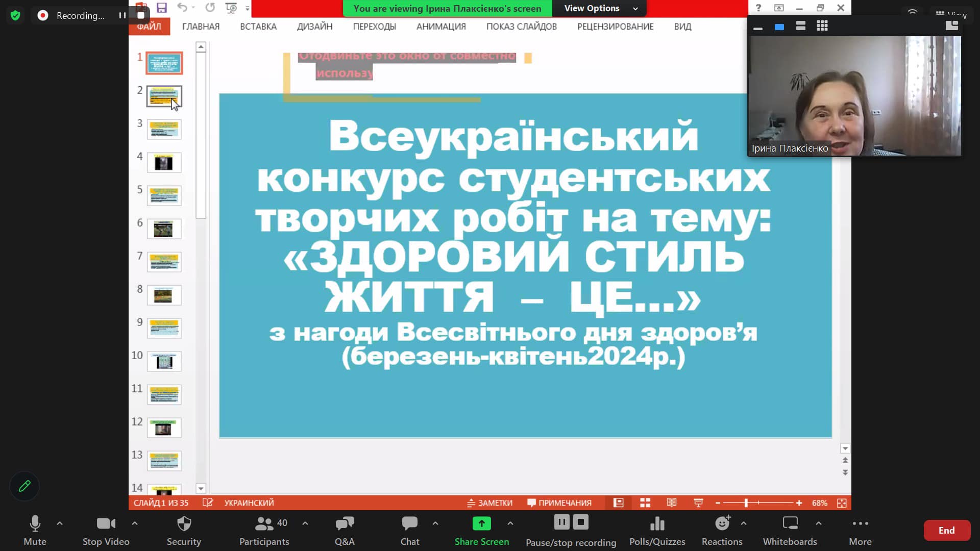Click the spell check icon in status bar
The height and width of the screenshot is (551, 980).
pyautogui.click(x=207, y=503)
